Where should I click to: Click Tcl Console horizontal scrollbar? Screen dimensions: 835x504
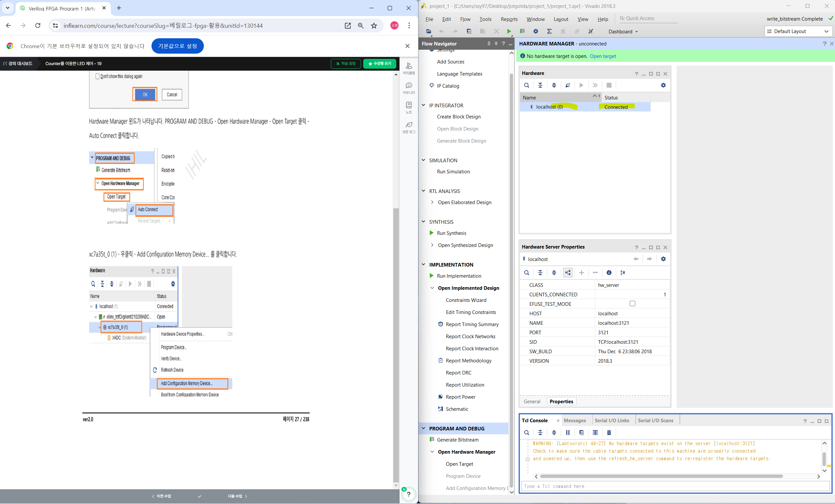click(x=661, y=476)
